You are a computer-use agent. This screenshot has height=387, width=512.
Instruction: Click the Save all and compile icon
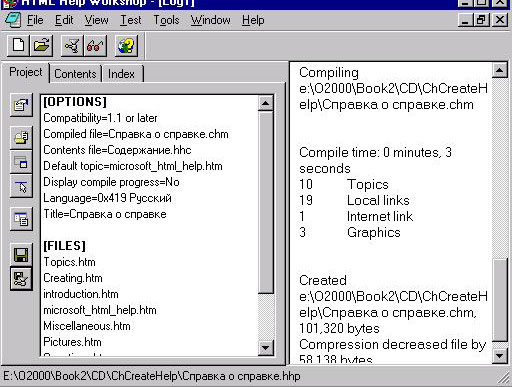[x=21, y=279]
